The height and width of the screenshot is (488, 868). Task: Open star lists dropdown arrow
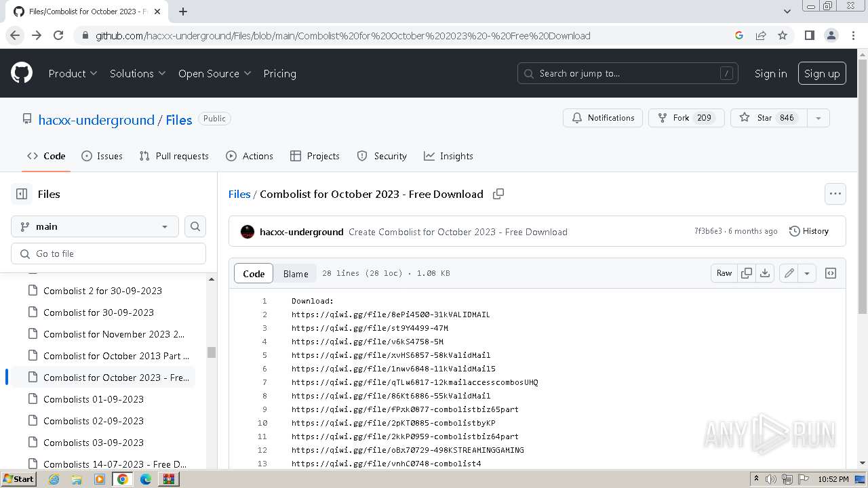(818, 118)
